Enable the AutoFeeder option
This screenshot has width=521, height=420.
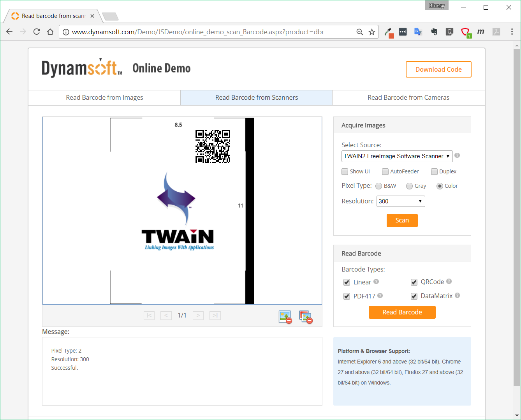point(385,172)
